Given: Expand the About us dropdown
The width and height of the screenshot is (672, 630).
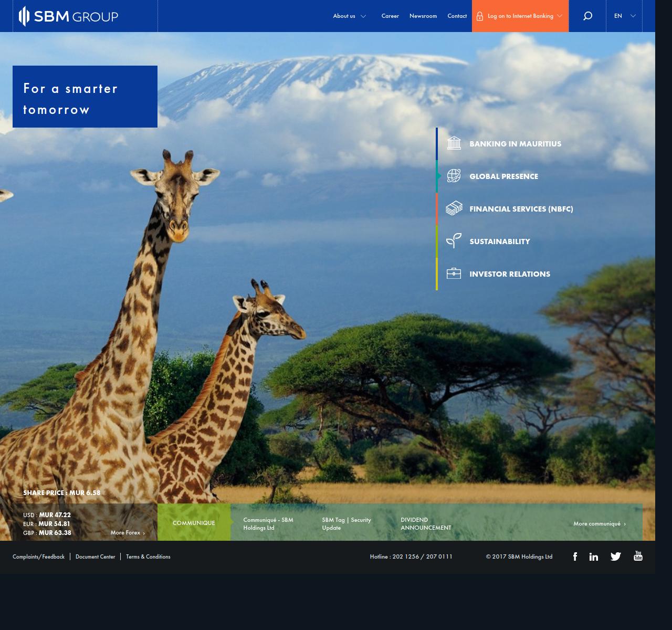Looking at the screenshot, I should pyautogui.click(x=349, y=16).
